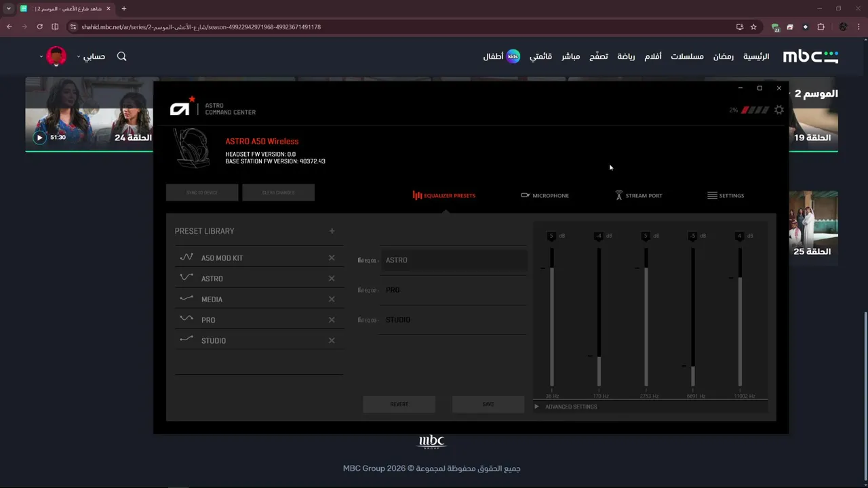
Task: Adjust the 36 Hz equalizer slider
Action: click(x=552, y=317)
